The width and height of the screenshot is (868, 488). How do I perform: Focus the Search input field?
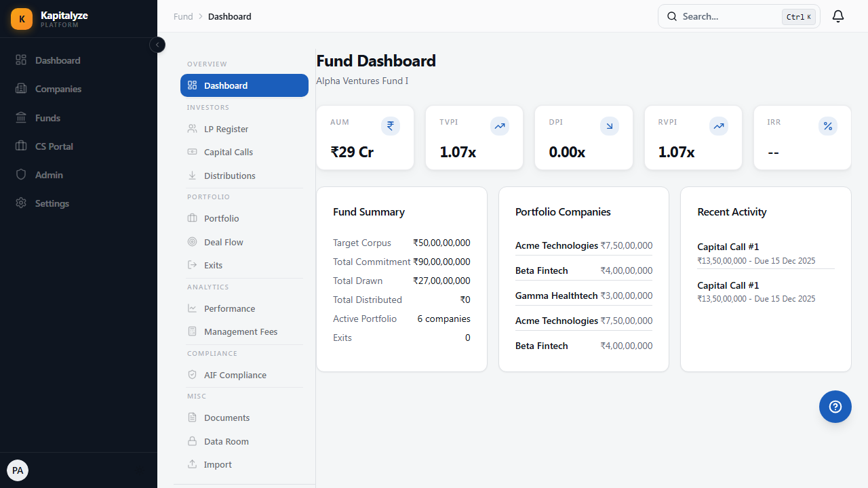point(739,16)
